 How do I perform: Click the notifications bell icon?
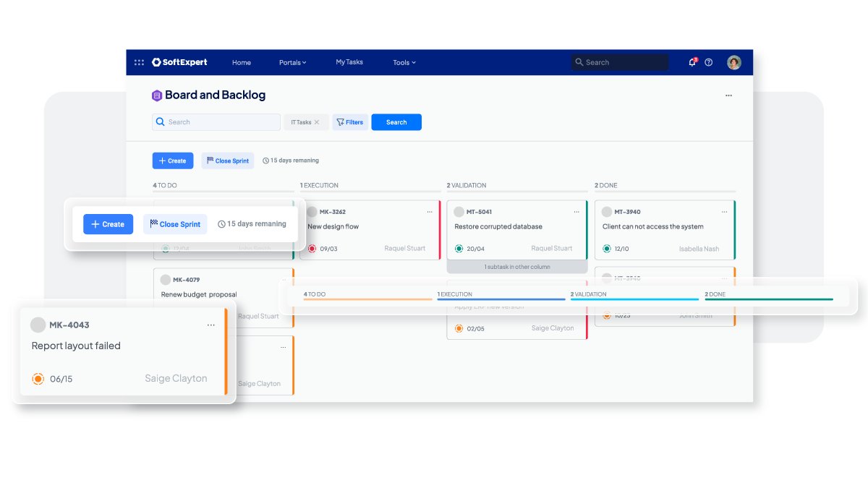[692, 62]
